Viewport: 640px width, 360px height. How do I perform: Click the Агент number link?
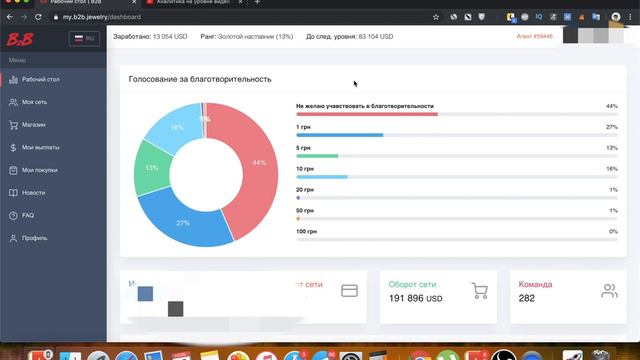tap(534, 36)
